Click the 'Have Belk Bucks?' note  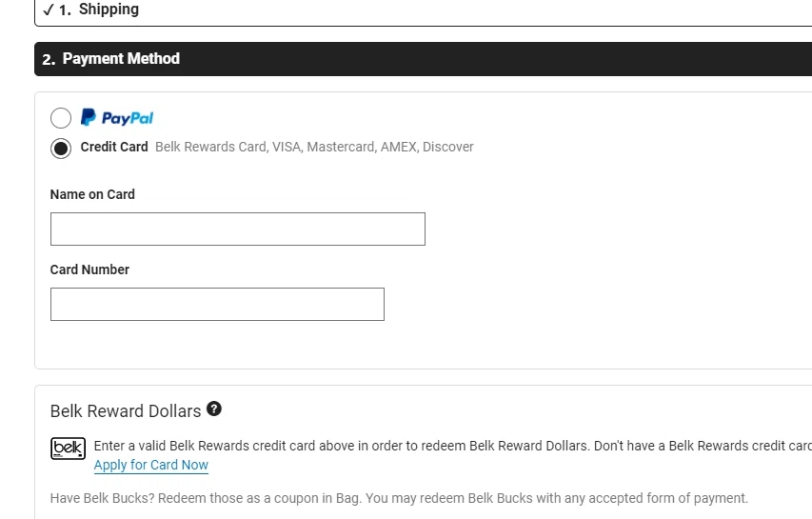399,498
